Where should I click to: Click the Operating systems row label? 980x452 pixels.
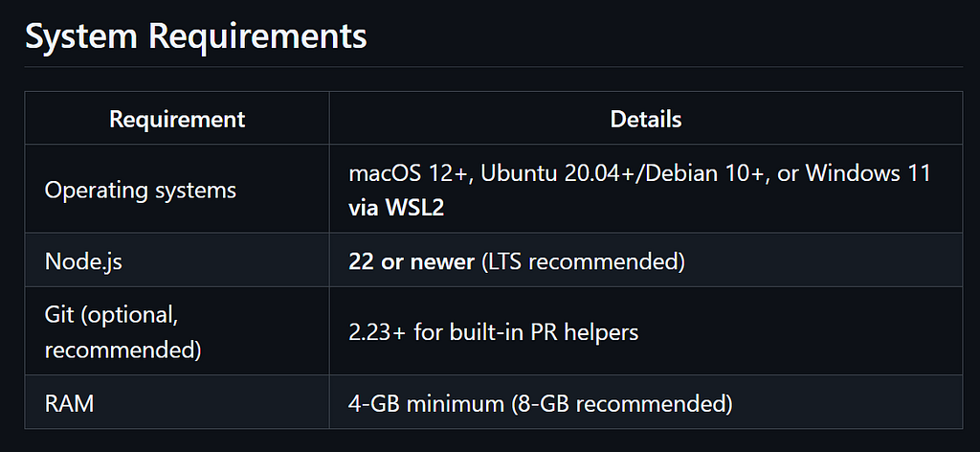[x=141, y=190]
